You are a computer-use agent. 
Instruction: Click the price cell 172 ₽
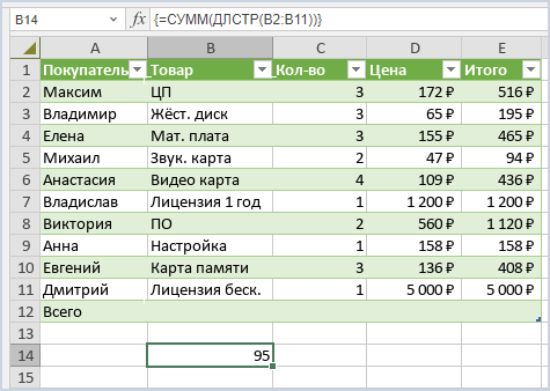414,92
